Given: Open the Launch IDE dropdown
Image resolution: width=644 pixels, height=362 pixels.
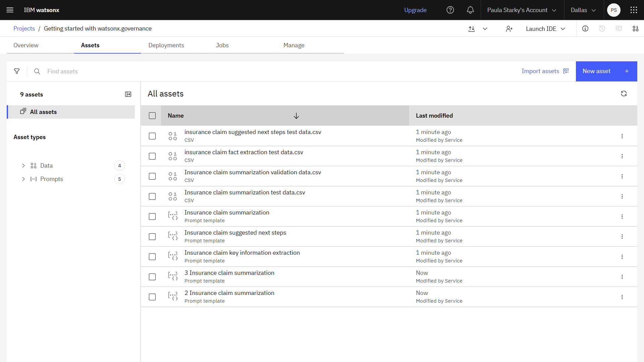Looking at the screenshot, I should pyautogui.click(x=545, y=29).
